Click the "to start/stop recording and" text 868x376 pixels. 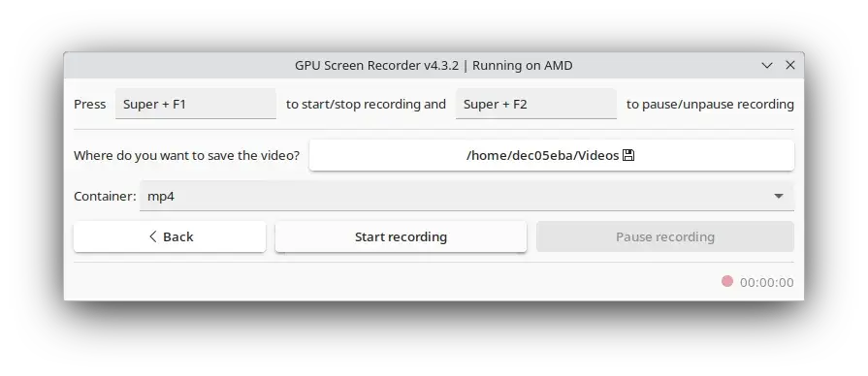[366, 104]
